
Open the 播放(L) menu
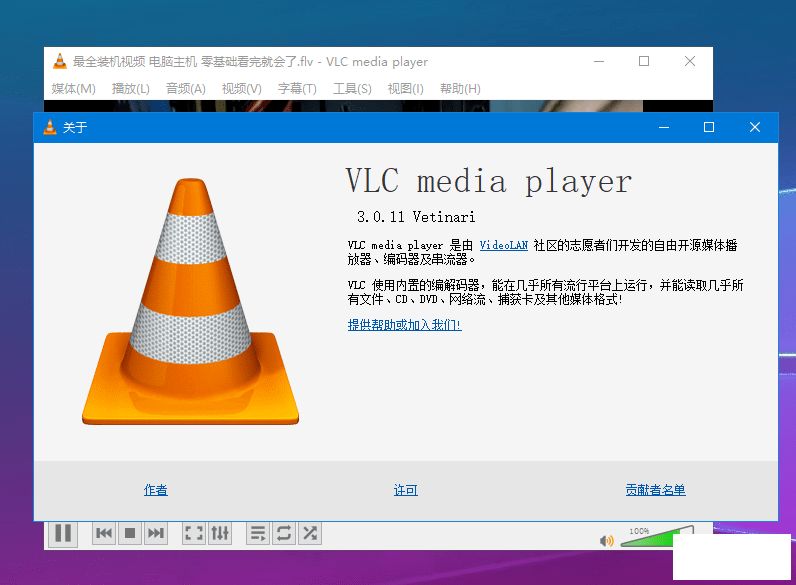click(x=130, y=89)
